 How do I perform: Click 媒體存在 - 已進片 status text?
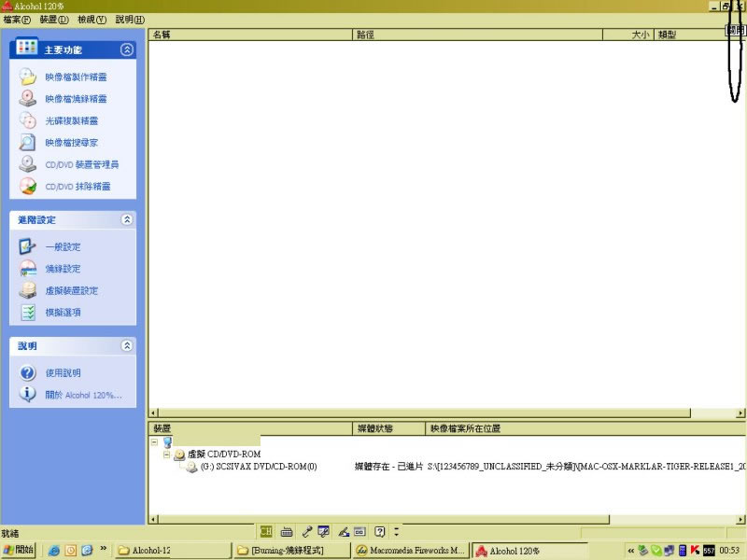[388, 467]
